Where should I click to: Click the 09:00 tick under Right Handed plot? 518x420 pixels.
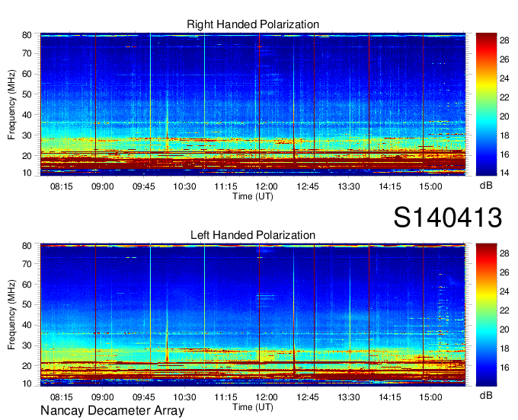point(102,186)
